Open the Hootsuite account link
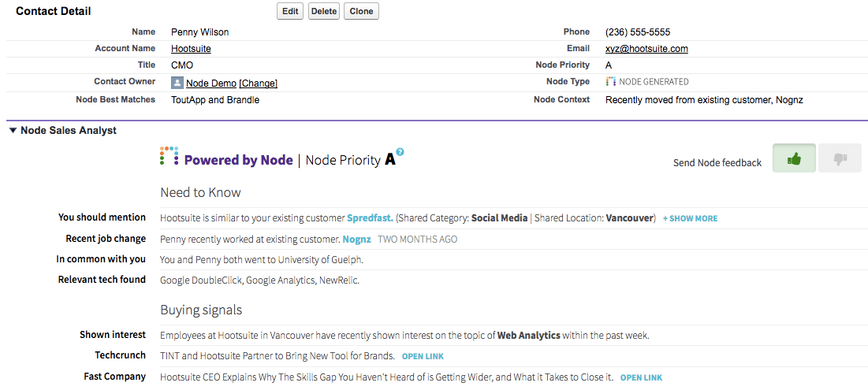This screenshot has width=868, height=390. [191, 49]
